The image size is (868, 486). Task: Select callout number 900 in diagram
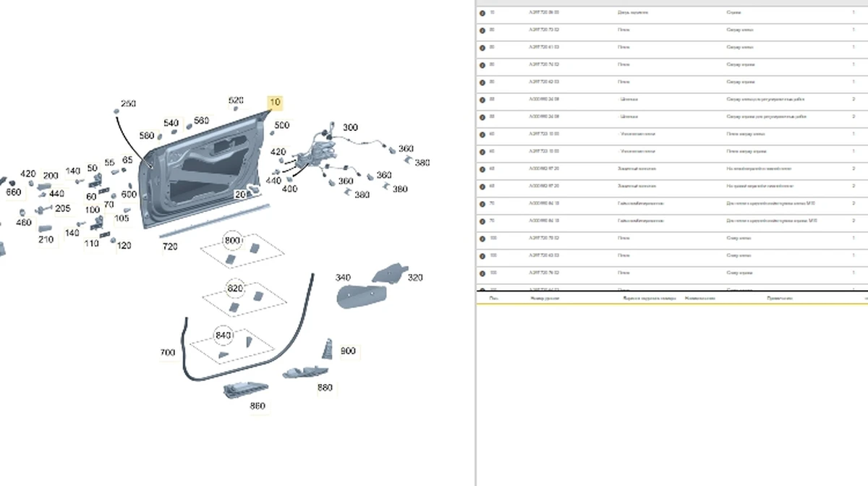click(348, 351)
